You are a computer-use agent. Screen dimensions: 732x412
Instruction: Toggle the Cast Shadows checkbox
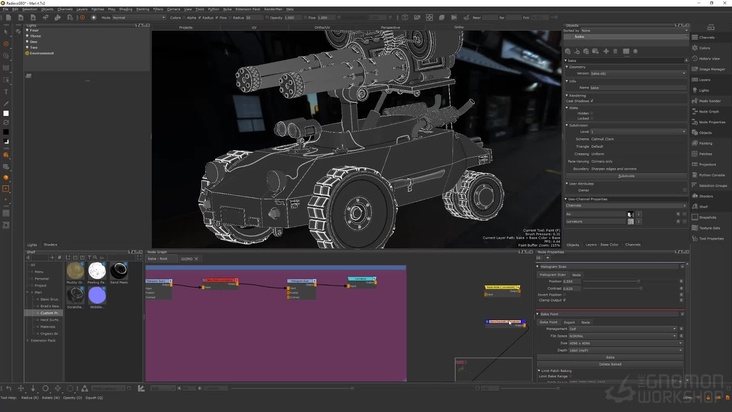click(x=593, y=100)
